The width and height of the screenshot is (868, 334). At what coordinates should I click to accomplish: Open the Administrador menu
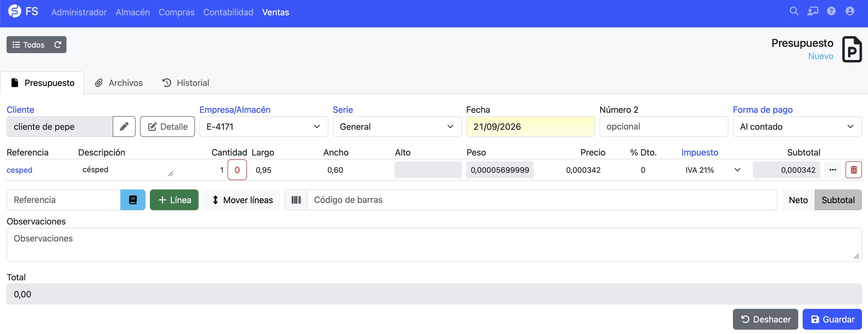click(x=79, y=12)
